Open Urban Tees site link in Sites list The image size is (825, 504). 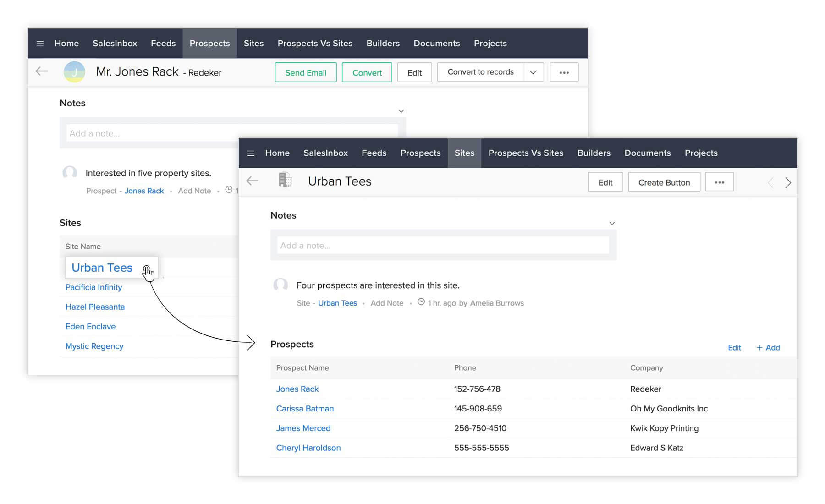pyautogui.click(x=102, y=268)
